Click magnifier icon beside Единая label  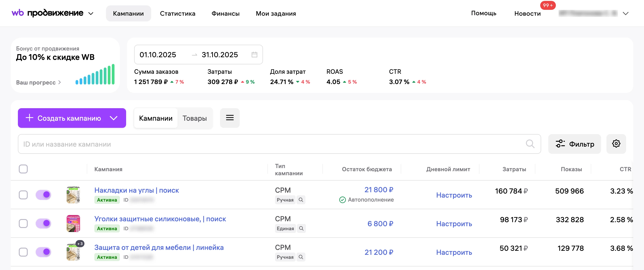point(301,228)
